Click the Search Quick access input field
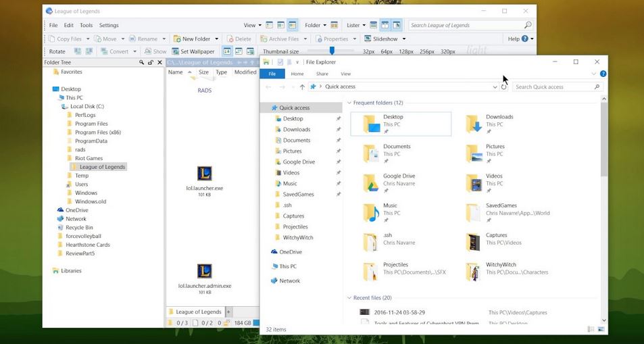Image resolution: width=644 pixels, height=344 pixels. [552, 87]
